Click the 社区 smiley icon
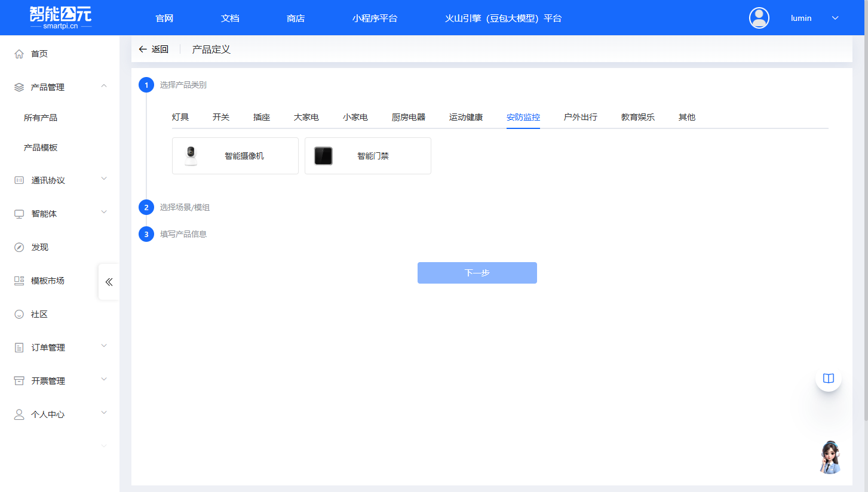Image resolution: width=868 pixels, height=492 pixels. click(19, 314)
